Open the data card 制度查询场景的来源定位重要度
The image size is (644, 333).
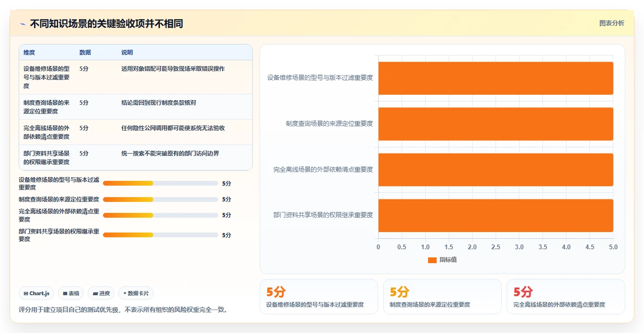tap(442, 297)
